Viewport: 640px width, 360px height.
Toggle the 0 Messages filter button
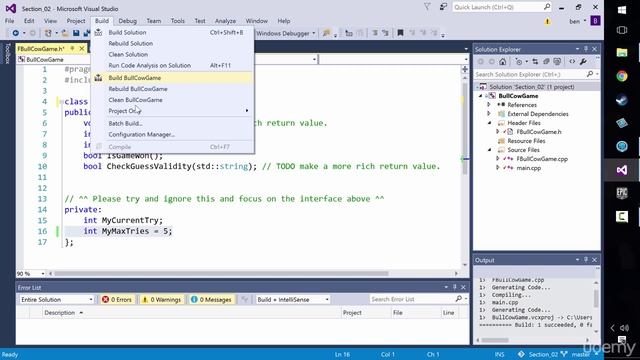[211, 300]
